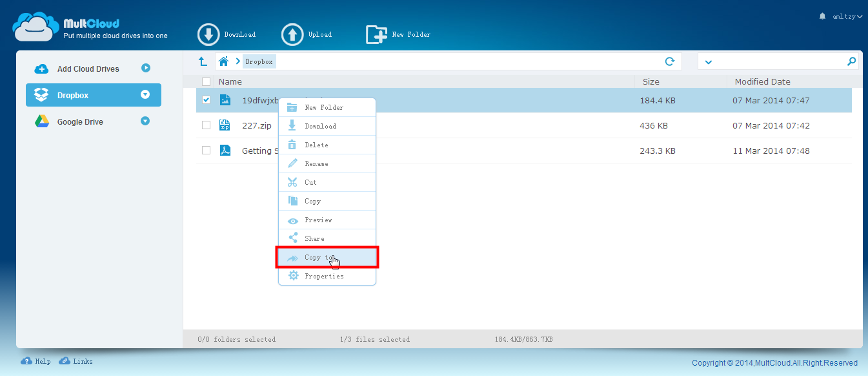The image size is (868, 376).
Task: Check the Getting Started file checkbox
Action: pos(206,151)
